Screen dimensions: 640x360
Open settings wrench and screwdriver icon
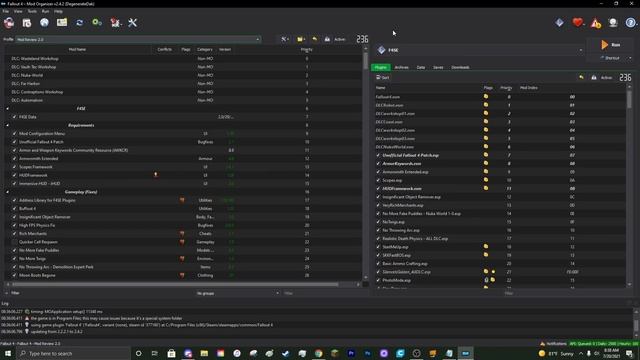133,23
